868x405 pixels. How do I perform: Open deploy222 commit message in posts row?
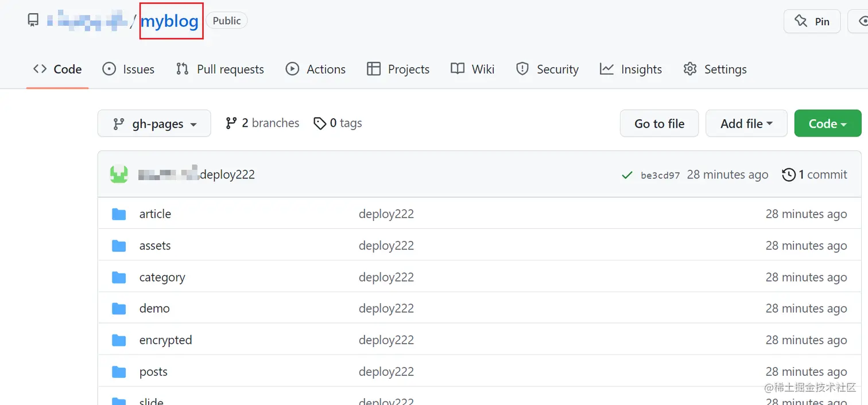[x=386, y=372]
